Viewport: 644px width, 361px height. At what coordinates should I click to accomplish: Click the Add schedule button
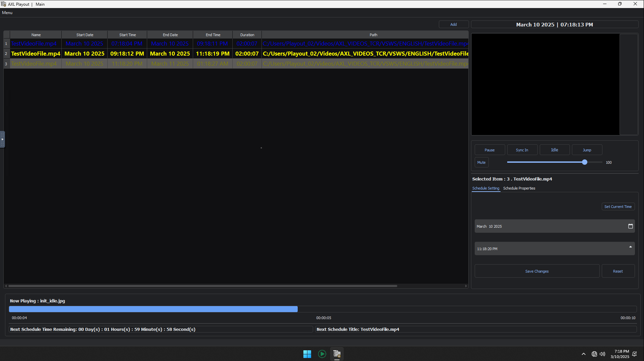coord(453,24)
